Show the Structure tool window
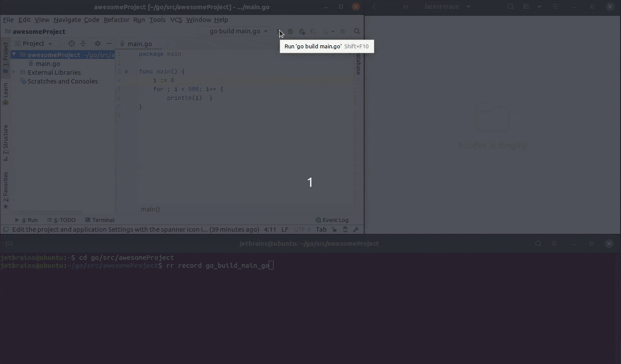The height and width of the screenshot is (364, 621). pos(6,141)
